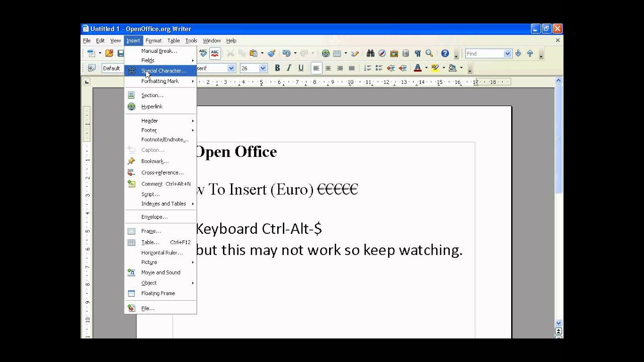Open the Font Color dropdown arrow
644x362 pixels.
(426, 68)
